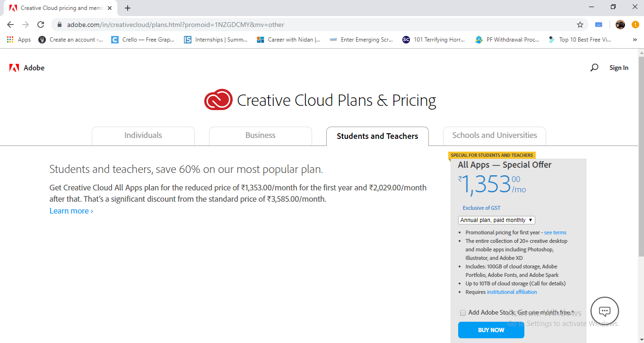Click the orange notification icon top right
This screenshot has height=343, width=644.
635,25
